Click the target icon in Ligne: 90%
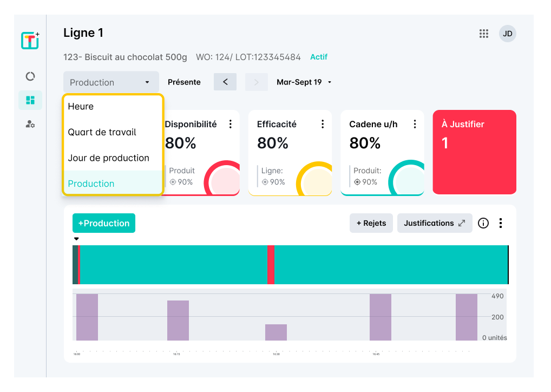The width and height of the screenshot is (551, 392). pos(265,182)
